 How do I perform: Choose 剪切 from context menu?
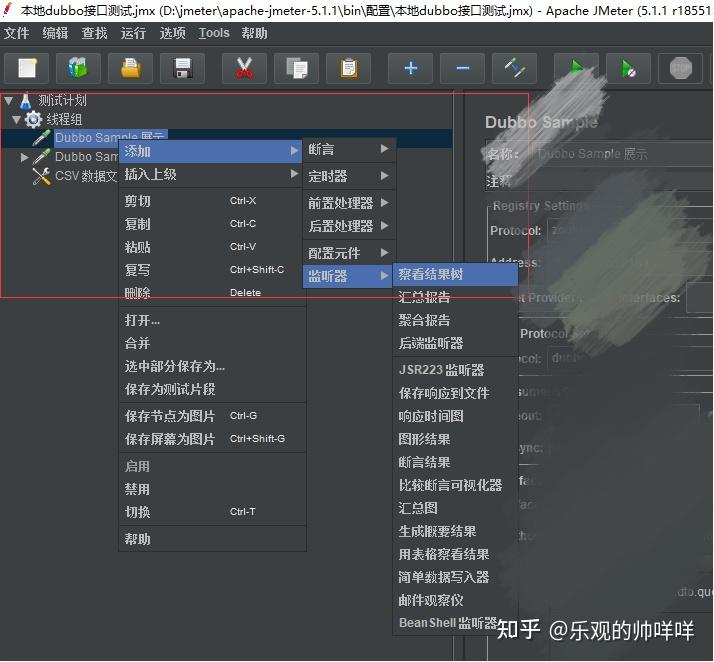tap(211, 201)
